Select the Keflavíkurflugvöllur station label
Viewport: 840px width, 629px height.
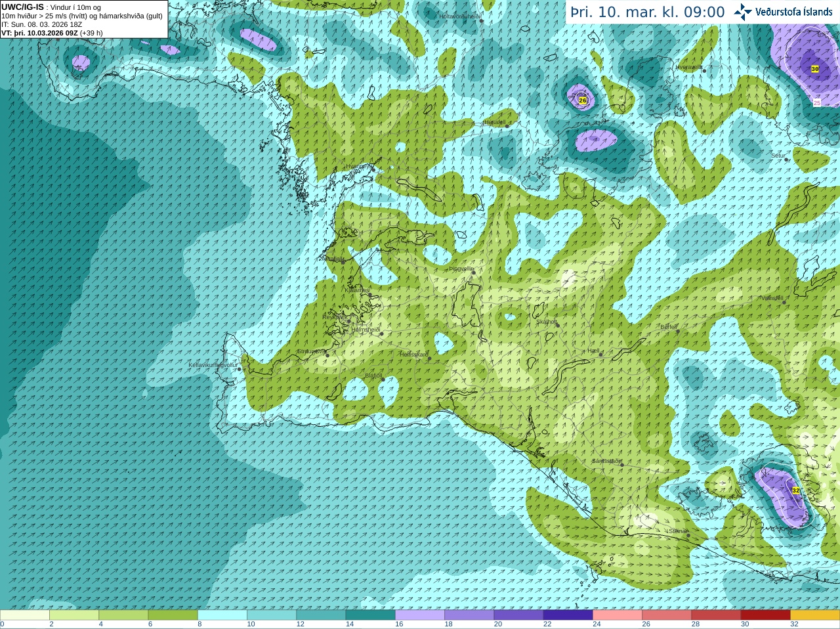click(213, 365)
